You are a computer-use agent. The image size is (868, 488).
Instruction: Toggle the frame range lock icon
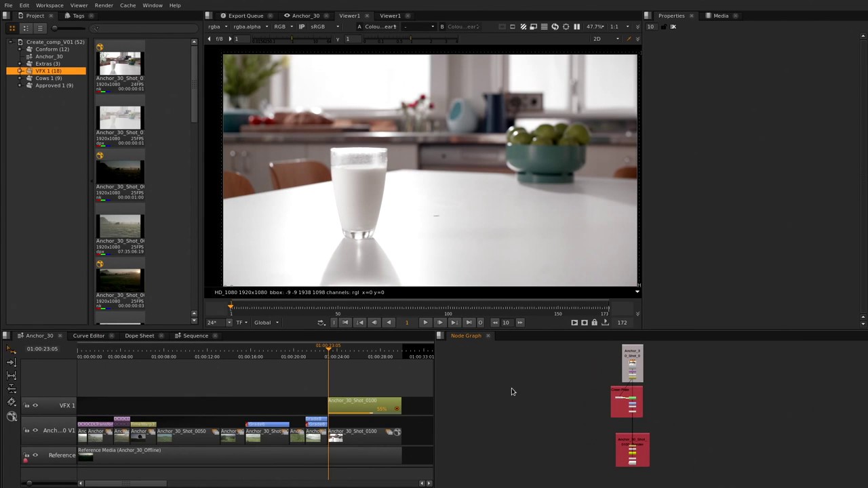[x=595, y=323]
